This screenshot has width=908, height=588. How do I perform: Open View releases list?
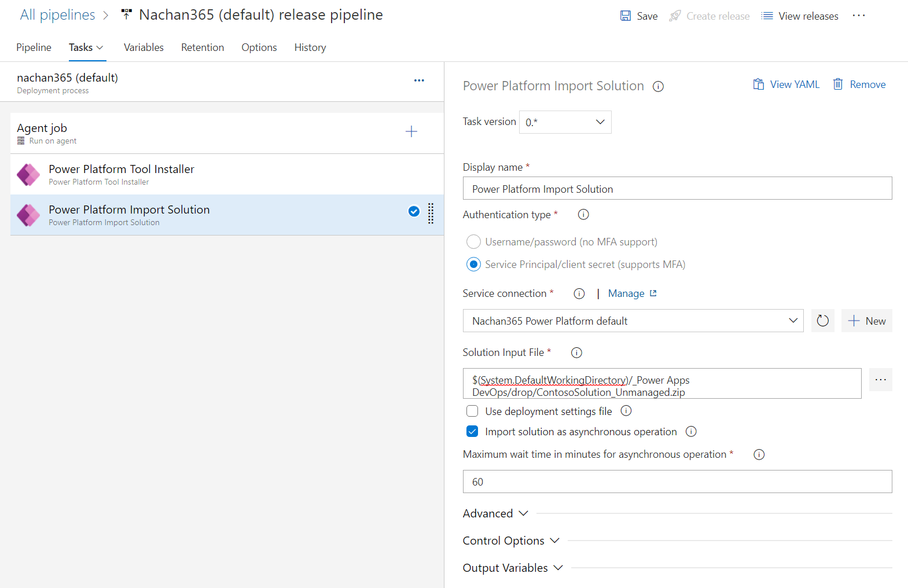pos(800,16)
